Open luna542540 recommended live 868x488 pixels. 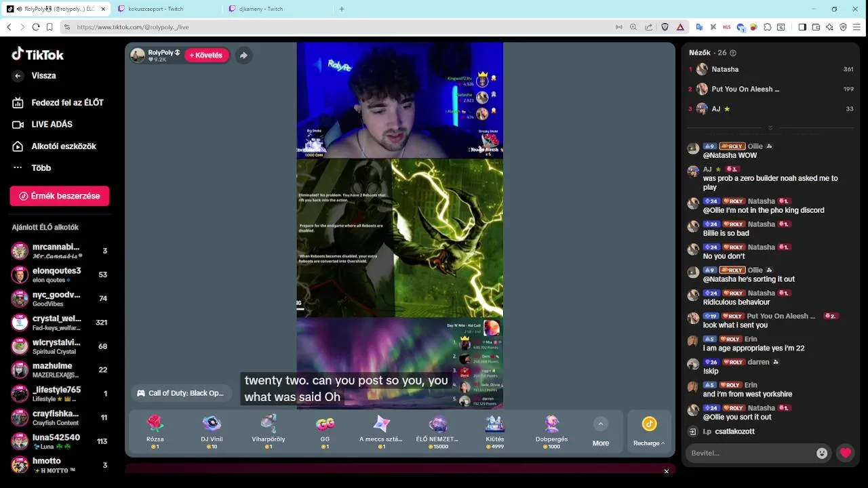[60, 441]
